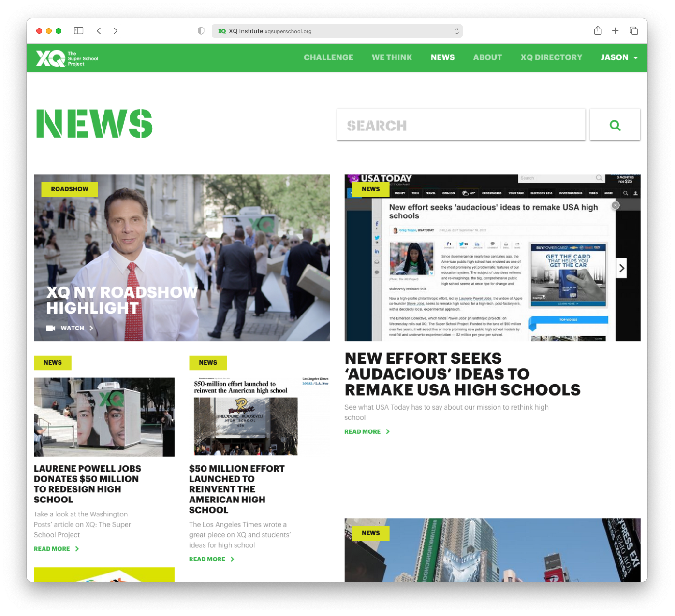The image size is (675, 616).
Task: Open the ABOUT menu item
Action: (487, 57)
